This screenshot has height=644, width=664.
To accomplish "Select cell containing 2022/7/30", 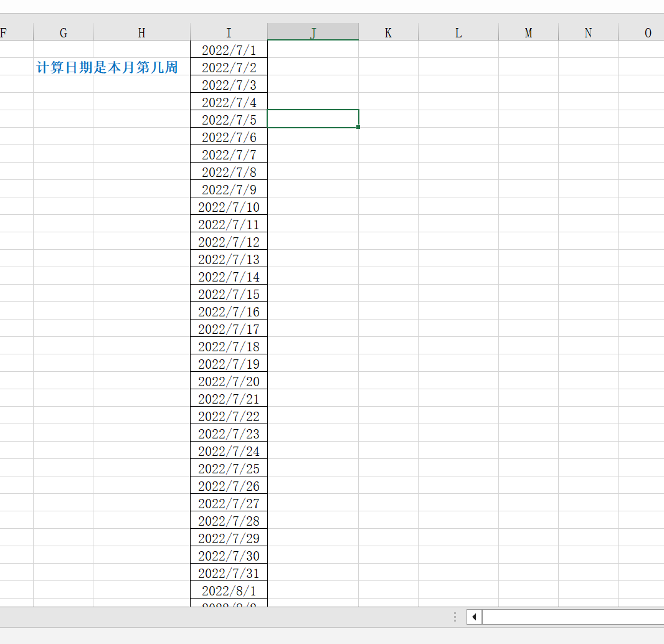I will tap(229, 555).
